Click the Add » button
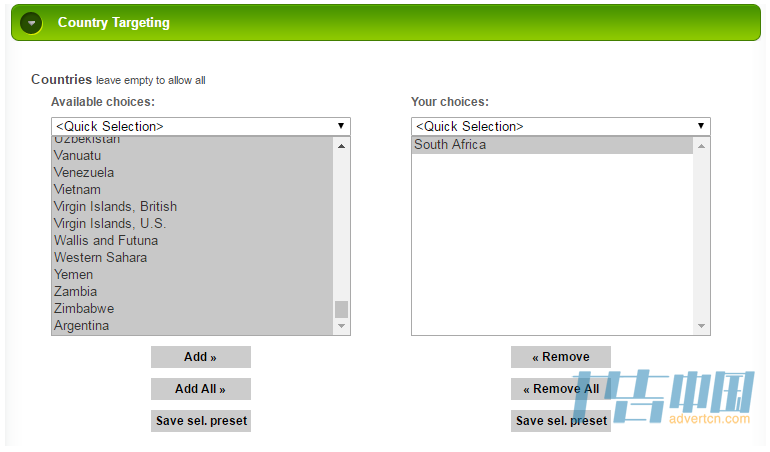The width and height of the screenshot is (770, 452). (201, 357)
